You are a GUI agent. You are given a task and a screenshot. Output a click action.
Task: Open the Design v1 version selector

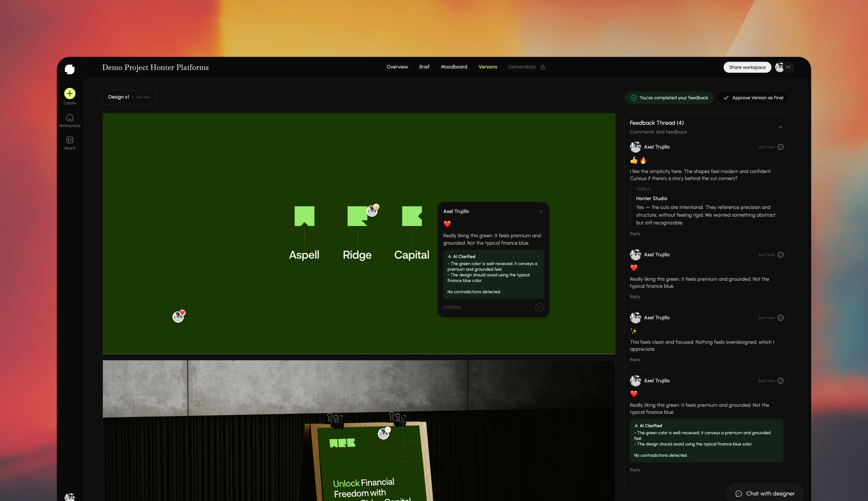[129, 97]
